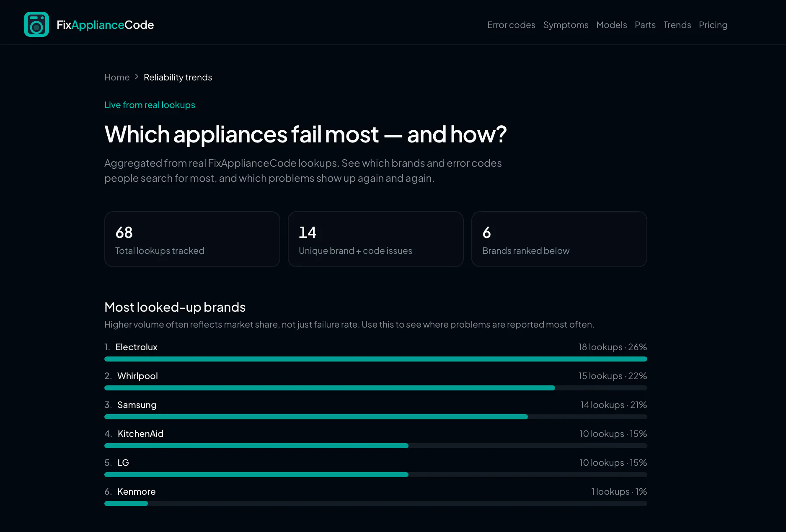Screen dimensions: 786x532
Task: Click the 'Most looked-up brands' heading
Action: pyautogui.click(x=175, y=307)
